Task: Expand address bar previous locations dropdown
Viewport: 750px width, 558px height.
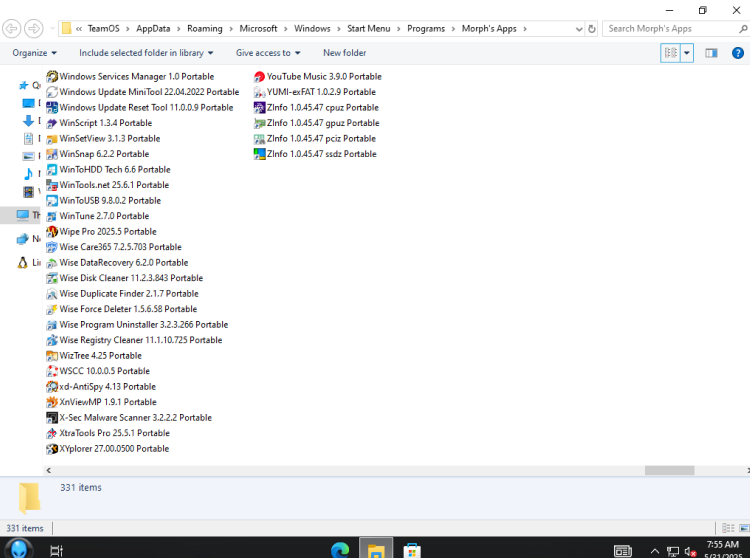Action: click(579, 29)
